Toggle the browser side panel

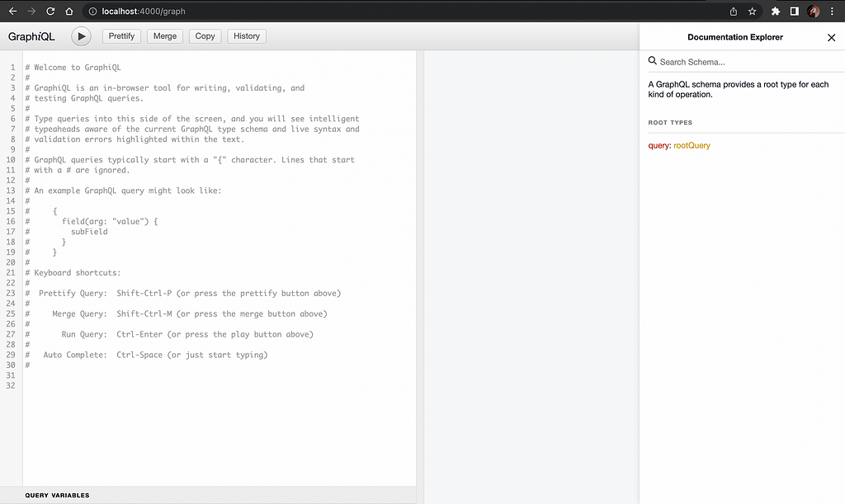coord(795,12)
